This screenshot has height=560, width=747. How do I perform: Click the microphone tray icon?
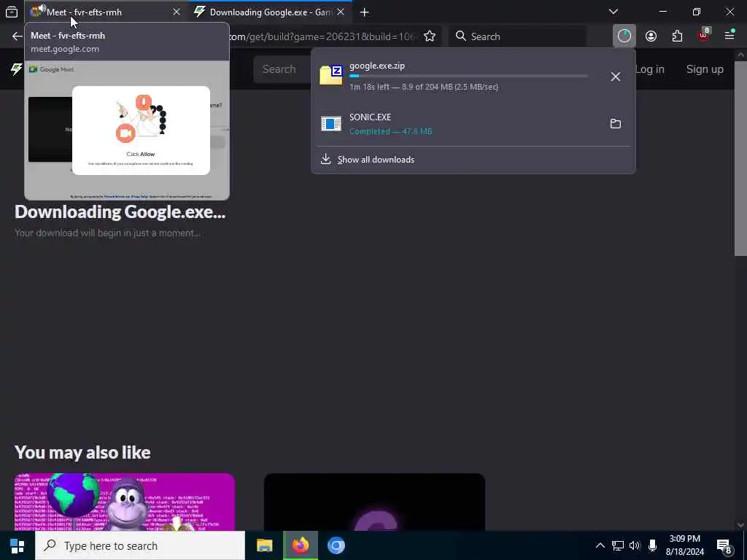coord(653,545)
